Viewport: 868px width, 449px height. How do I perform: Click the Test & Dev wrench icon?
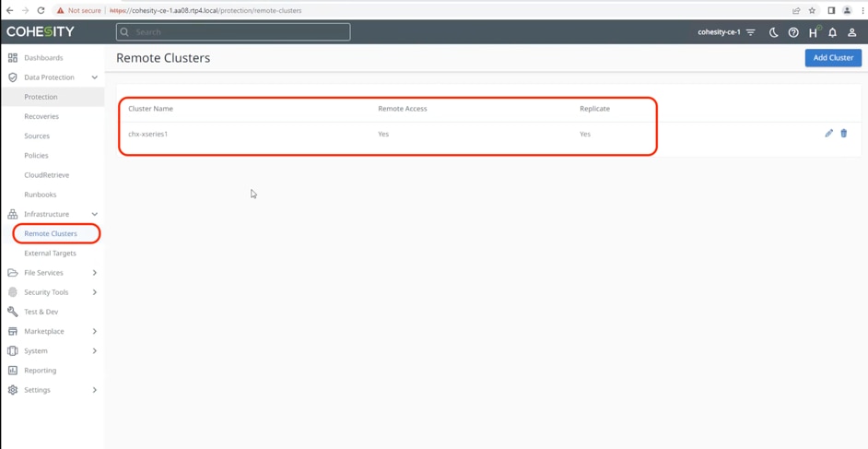click(x=13, y=312)
